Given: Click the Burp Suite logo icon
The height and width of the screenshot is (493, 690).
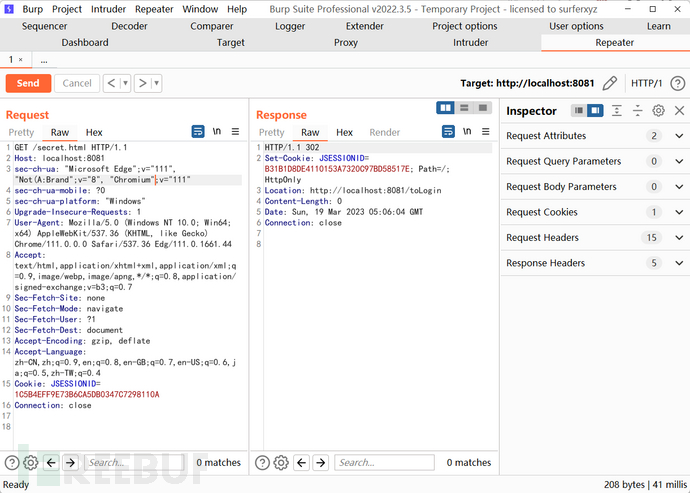Looking at the screenshot, I should (8, 9).
